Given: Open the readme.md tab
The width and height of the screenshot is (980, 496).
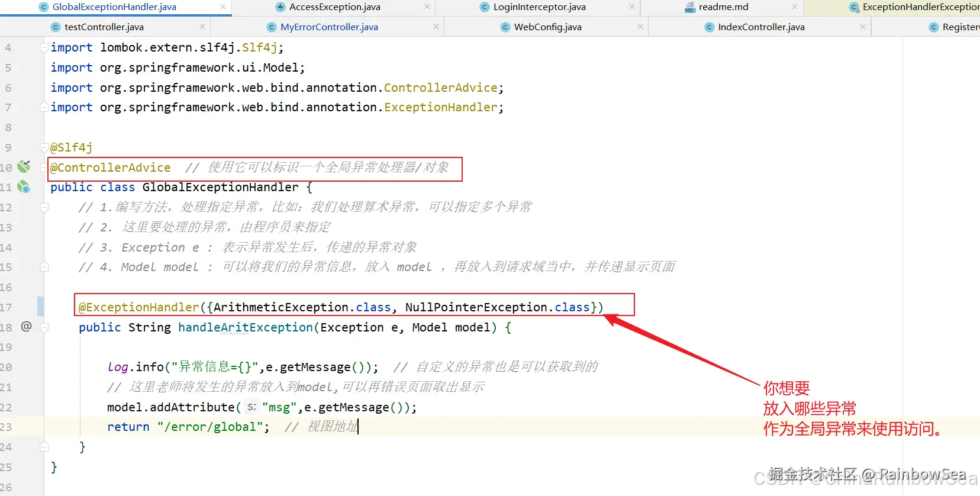Looking at the screenshot, I should coord(723,7).
